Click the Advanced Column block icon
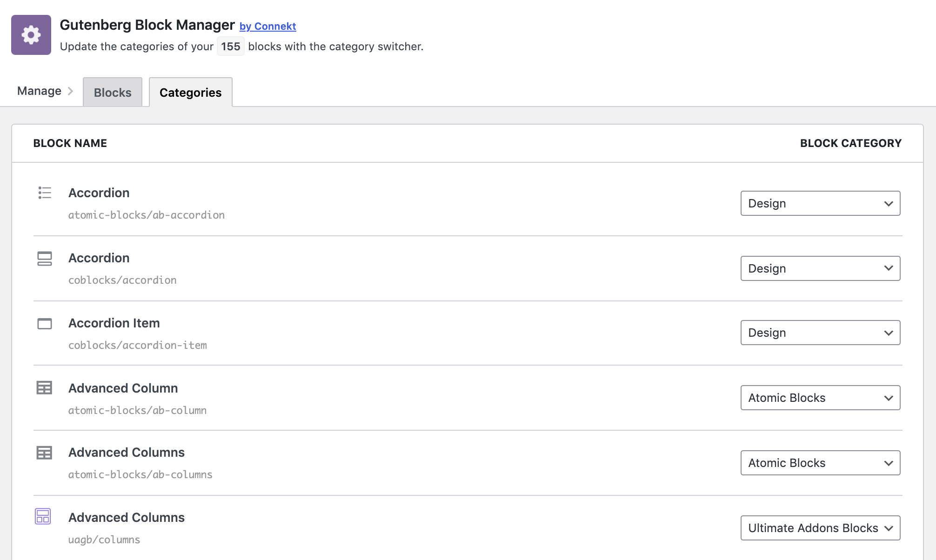Image resolution: width=936 pixels, height=560 pixels. tap(45, 387)
